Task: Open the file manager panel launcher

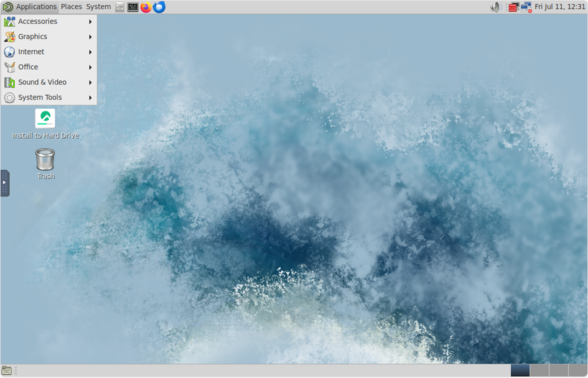Action: tap(119, 7)
